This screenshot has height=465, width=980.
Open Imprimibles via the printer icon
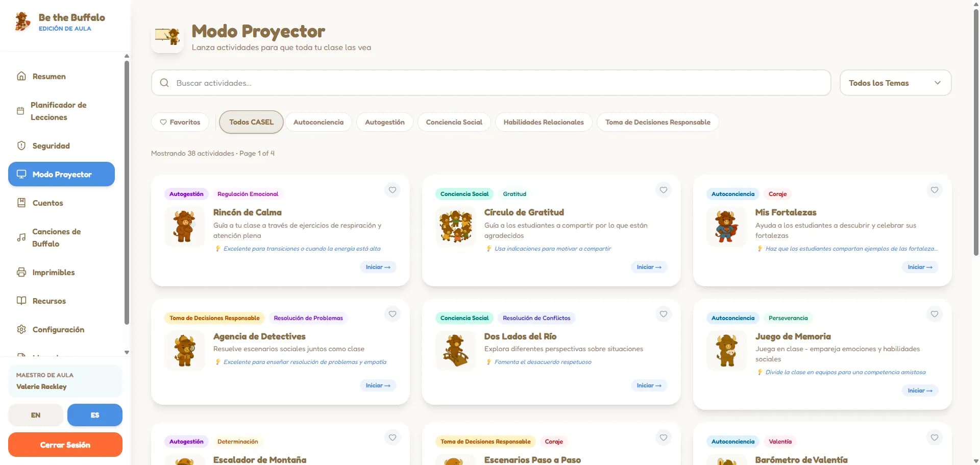tap(21, 272)
